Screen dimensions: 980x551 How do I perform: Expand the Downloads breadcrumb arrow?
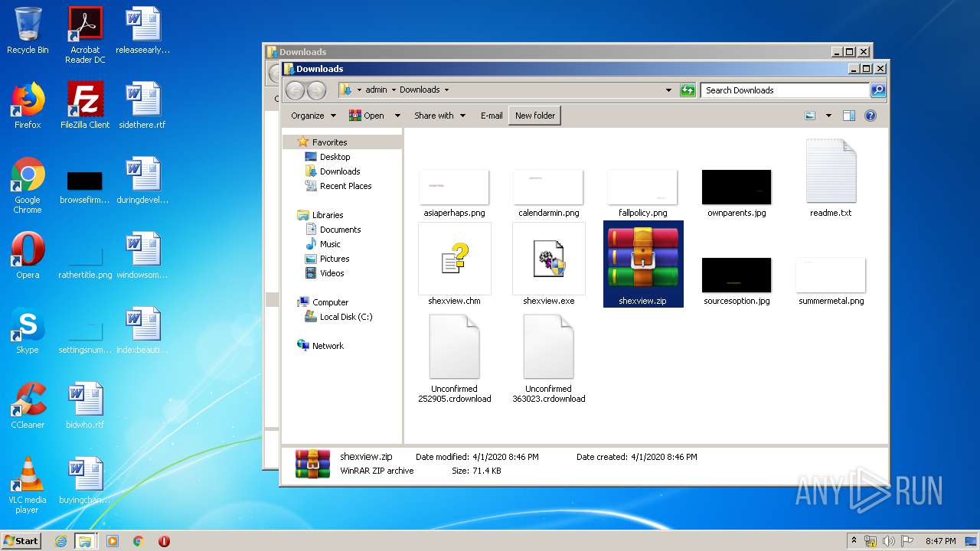[x=446, y=90]
